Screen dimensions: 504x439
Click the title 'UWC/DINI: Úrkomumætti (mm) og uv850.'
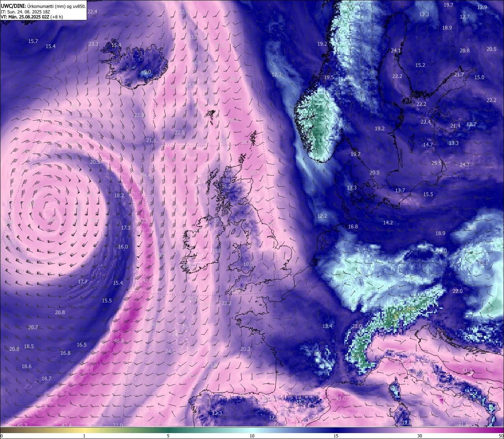43,6
